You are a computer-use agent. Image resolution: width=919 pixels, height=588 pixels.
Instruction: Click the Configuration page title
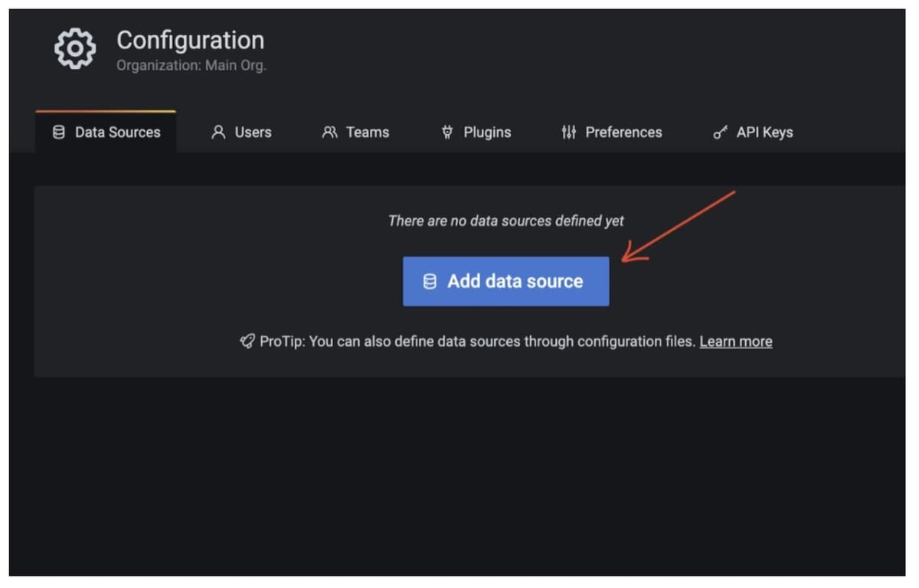190,40
